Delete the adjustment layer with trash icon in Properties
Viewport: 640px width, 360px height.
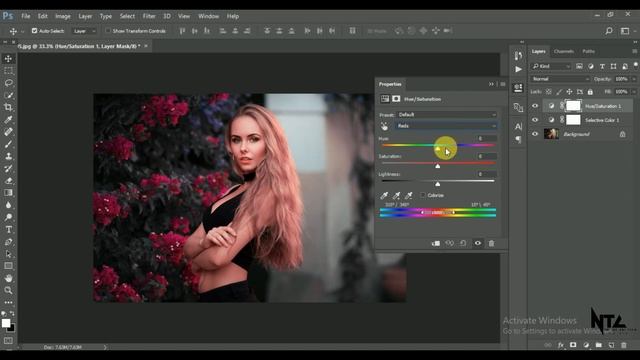pyautogui.click(x=491, y=243)
